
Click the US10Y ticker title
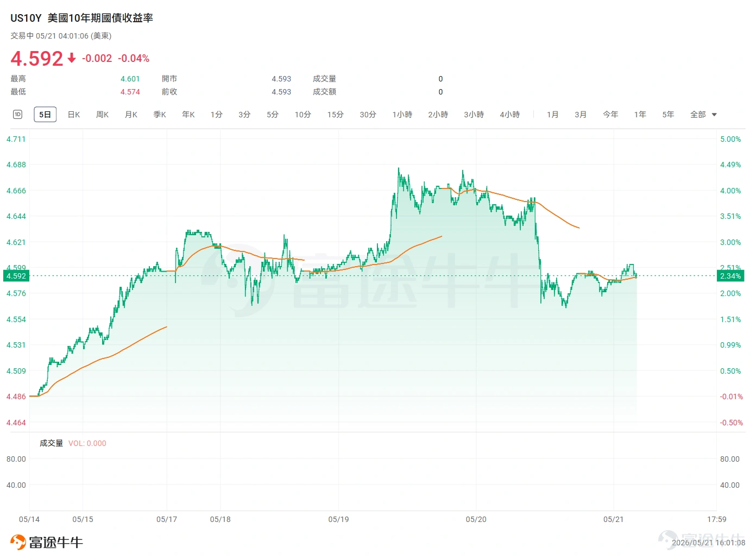click(26, 18)
